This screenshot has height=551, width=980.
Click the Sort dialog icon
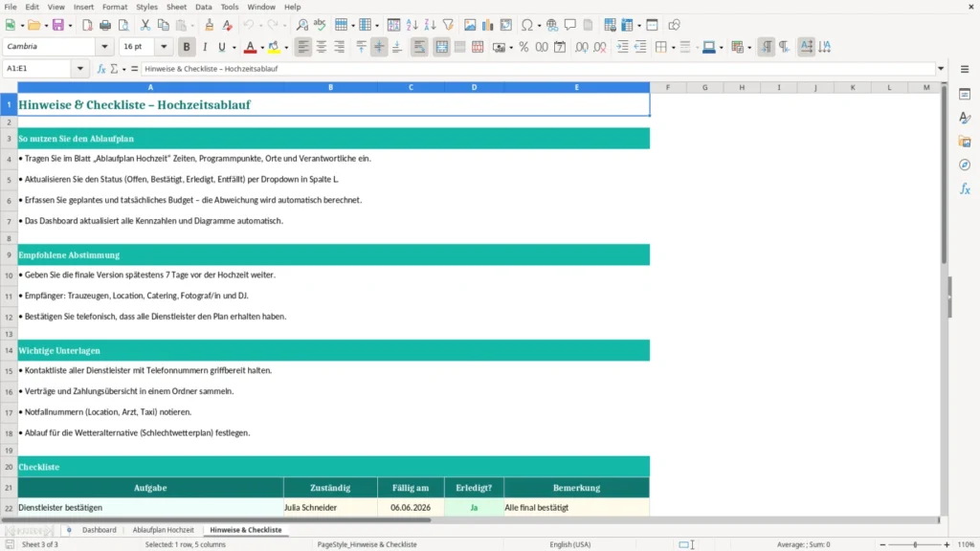pos(393,25)
